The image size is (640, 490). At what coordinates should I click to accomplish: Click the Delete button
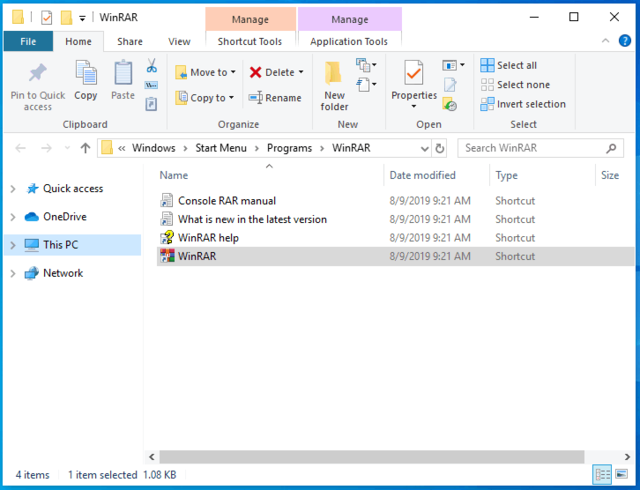277,72
